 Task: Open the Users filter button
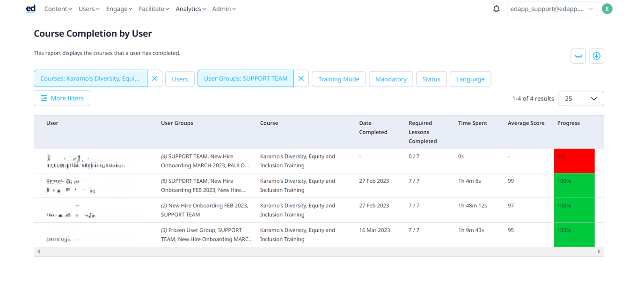180,79
